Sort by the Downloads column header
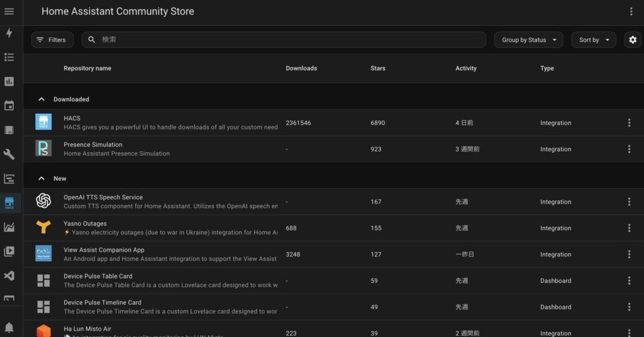The height and width of the screenshot is (337, 644). pos(301,69)
